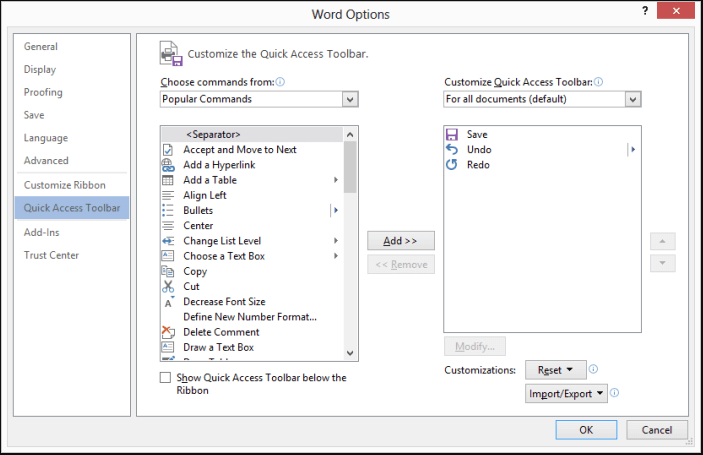Open the For all documents dropdown
Screen dimensions: 703x455
point(633,99)
